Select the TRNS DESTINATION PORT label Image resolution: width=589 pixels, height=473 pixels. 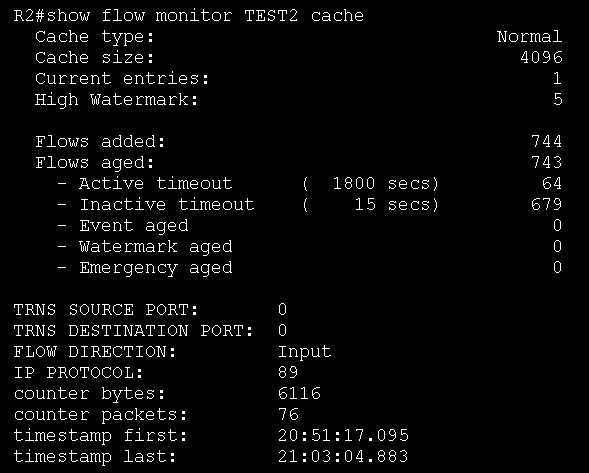[x=133, y=331]
